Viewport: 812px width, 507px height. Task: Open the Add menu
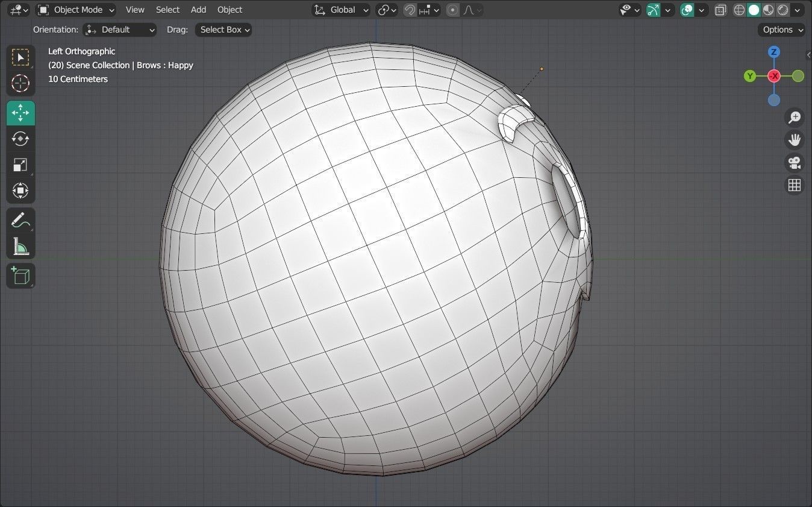[x=198, y=10]
